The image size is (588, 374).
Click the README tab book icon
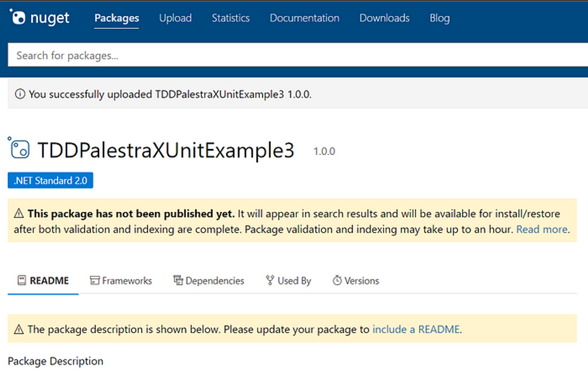(22, 280)
